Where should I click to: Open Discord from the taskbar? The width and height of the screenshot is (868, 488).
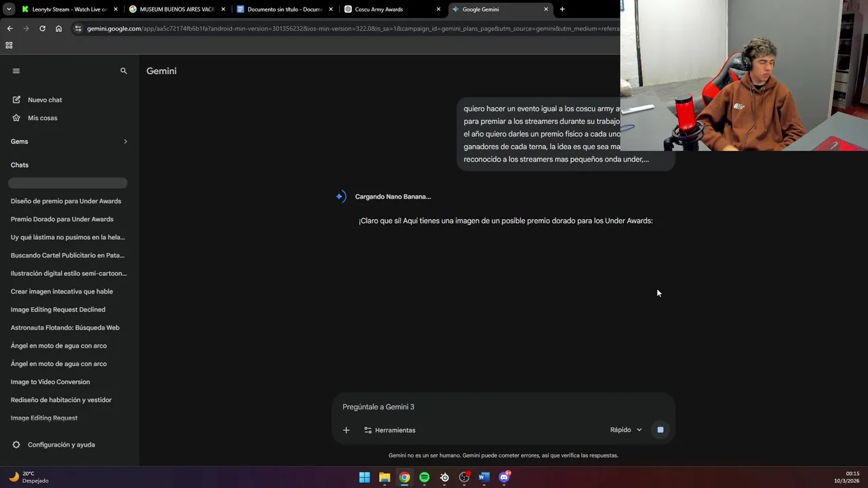pyautogui.click(x=505, y=477)
